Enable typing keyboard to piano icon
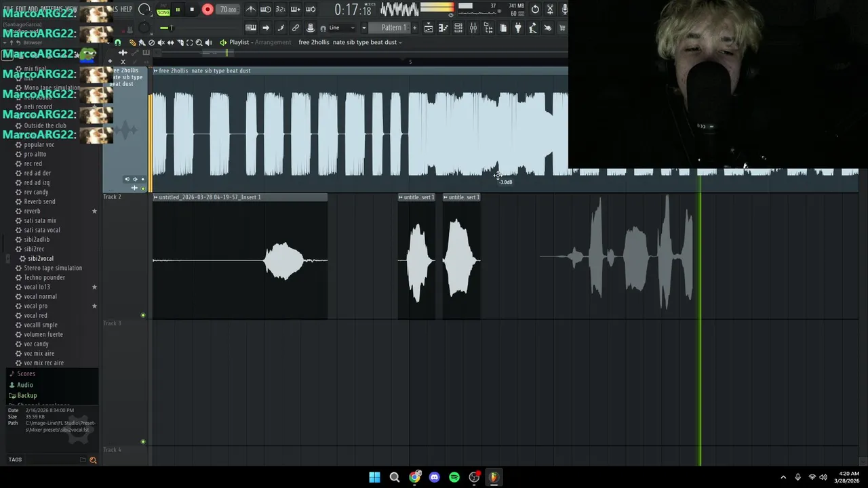Image resolution: width=868 pixels, height=488 pixels. [251, 28]
